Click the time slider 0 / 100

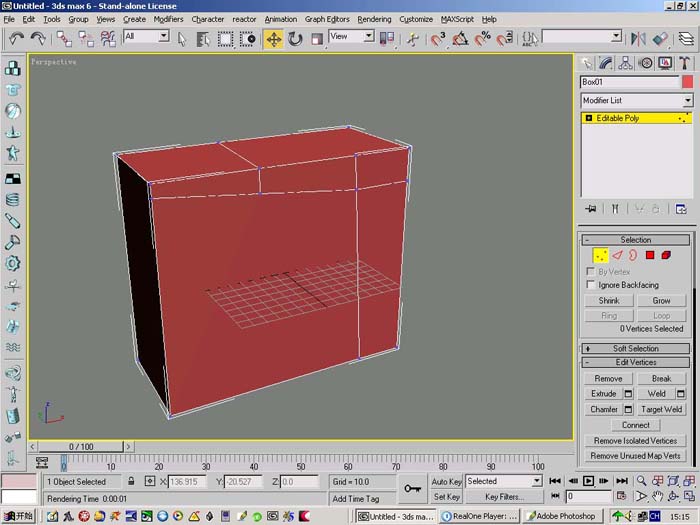coord(81,446)
